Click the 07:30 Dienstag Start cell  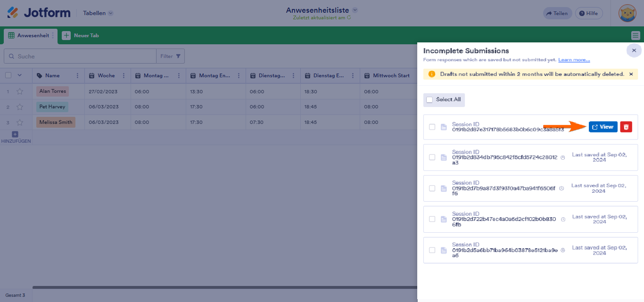273,122
